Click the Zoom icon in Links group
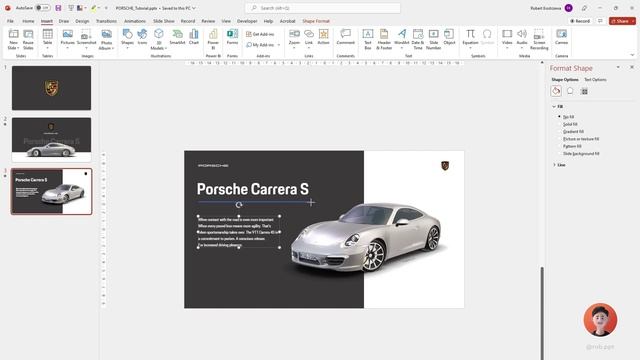 (x=294, y=34)
